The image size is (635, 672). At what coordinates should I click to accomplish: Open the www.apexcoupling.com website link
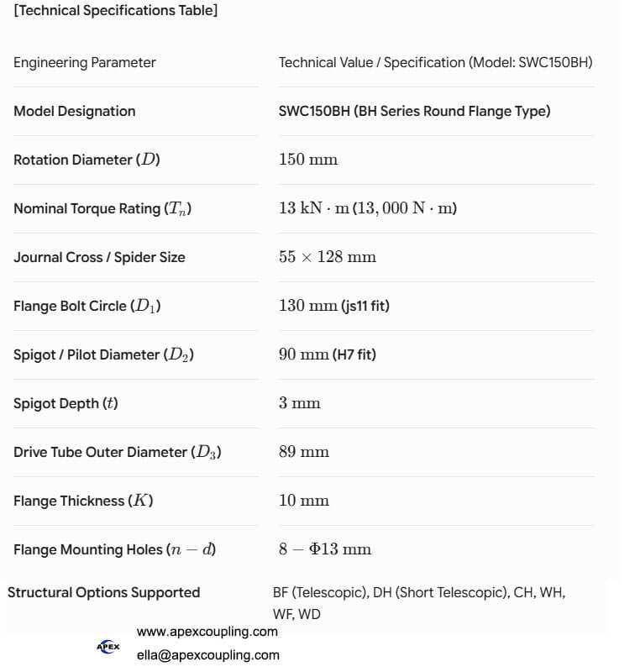[x=207, y=632]
